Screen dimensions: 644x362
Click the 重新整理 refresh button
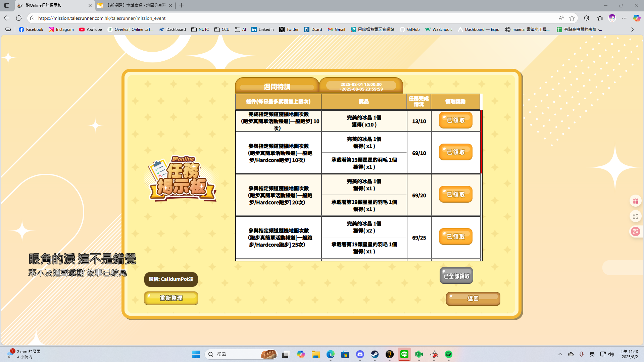pyautogui.click(x=171, y=298)
